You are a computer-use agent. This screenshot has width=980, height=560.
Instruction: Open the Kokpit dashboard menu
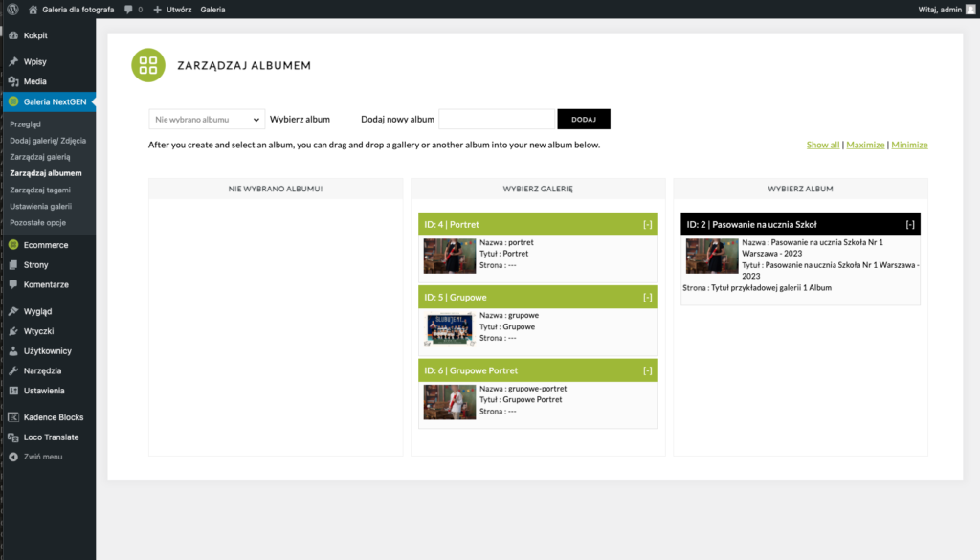click(35, 35)
